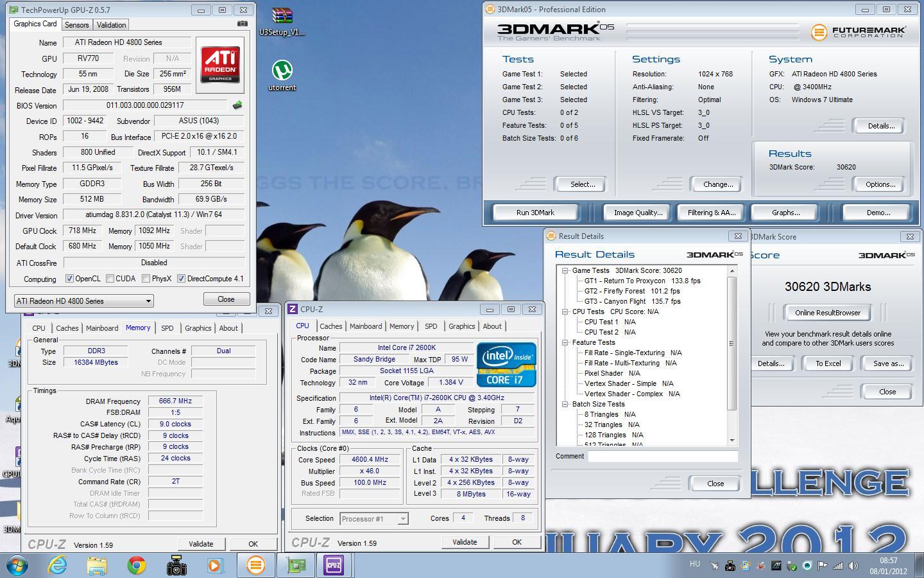Open the ATI Radeon HD 4800 Series dropdown
Screen dimensions: 924x578
(83, 301)
